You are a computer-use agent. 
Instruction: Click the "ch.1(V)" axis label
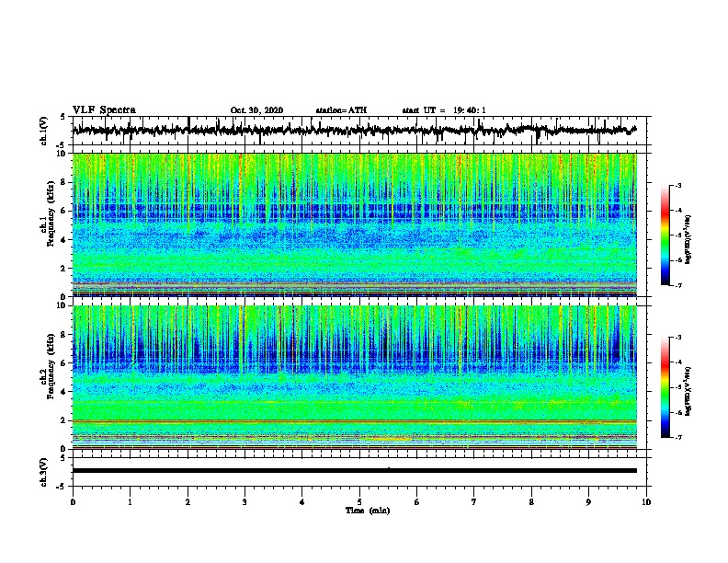[x=44, y=131]
